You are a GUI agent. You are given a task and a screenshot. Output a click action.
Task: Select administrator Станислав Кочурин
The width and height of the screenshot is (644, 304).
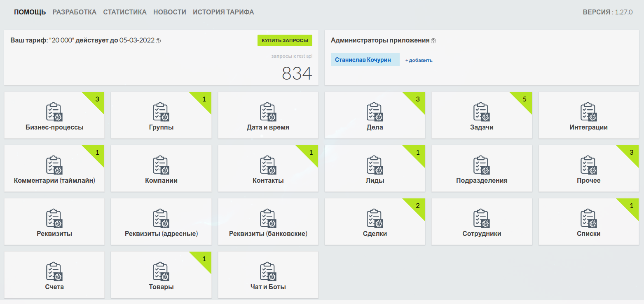click(x=365, y=60)
